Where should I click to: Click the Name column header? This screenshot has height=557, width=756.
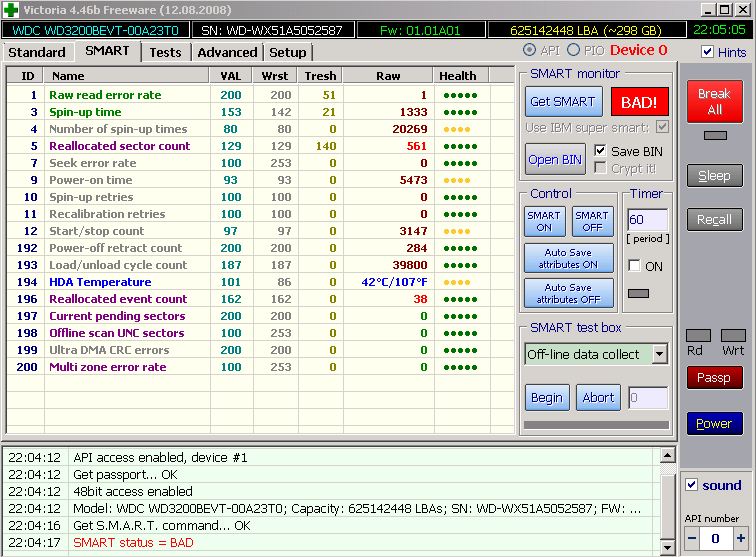pyautogui.click(x=126, y=76)
